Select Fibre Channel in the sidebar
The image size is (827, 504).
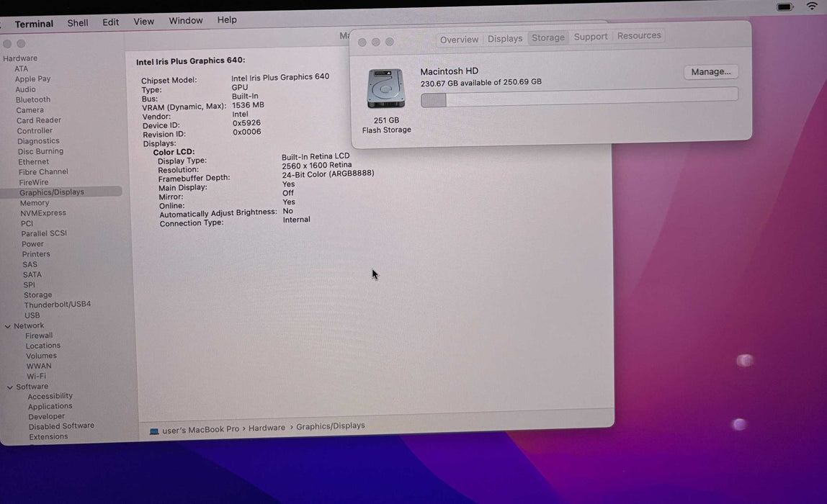point(43,172)
